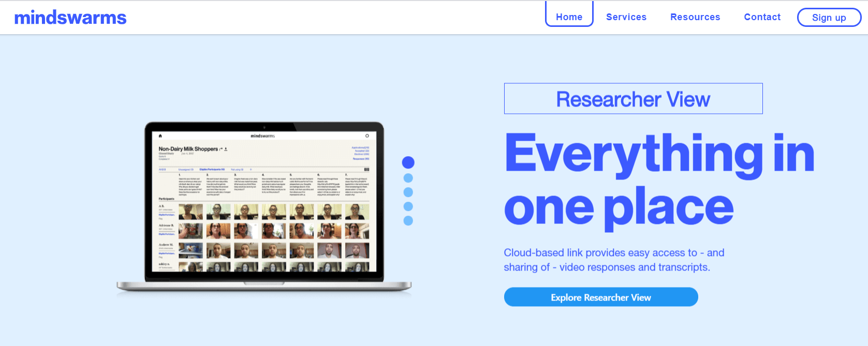Select the second carousel dot indicator
Image resolution: width=868 pixels, height=346 pixels.
(408, 178)
